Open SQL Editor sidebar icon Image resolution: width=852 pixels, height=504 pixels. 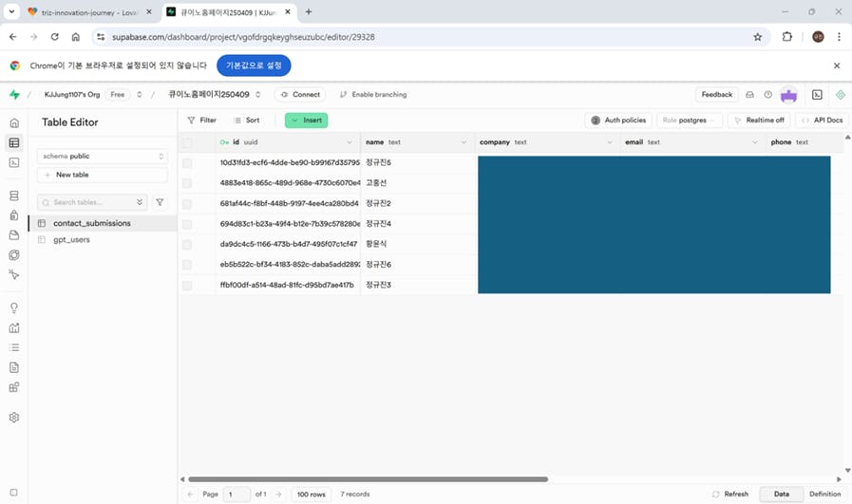click(x=14, y=162)
